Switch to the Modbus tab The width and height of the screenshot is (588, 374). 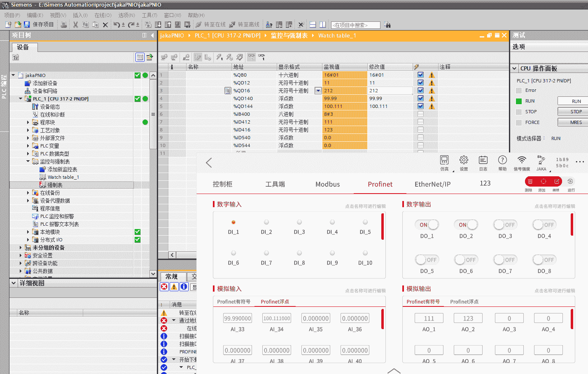[x=327, y=184]
